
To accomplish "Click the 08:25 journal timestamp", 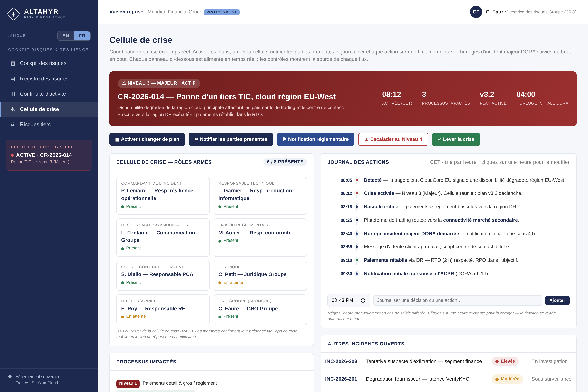I will (346, 220).
